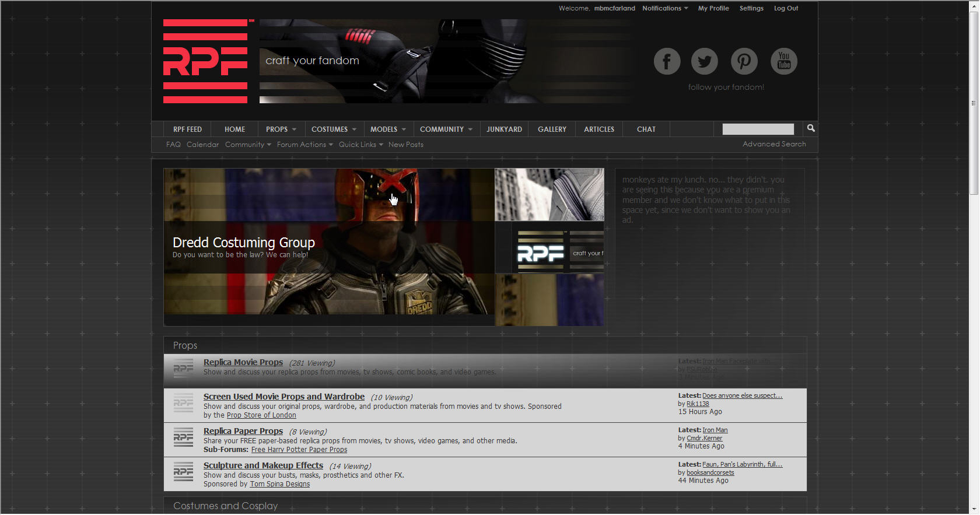The image size is (980, 515).
Task: Open the Replica Movie Props forum
Action: coord(243,362)
